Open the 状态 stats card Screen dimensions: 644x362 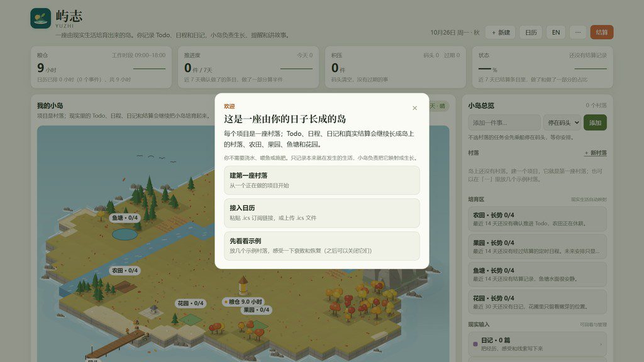click(x=543, y=67)
